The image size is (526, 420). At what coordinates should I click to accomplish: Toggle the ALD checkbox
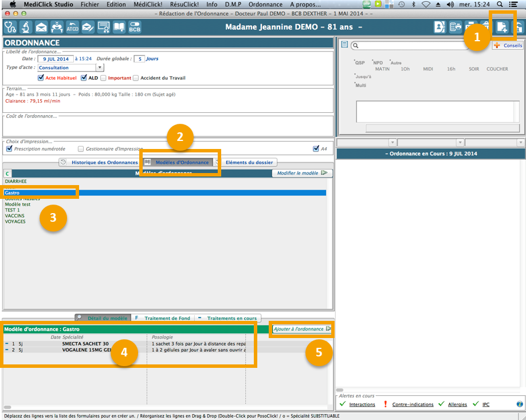click(x=84, y=78)
